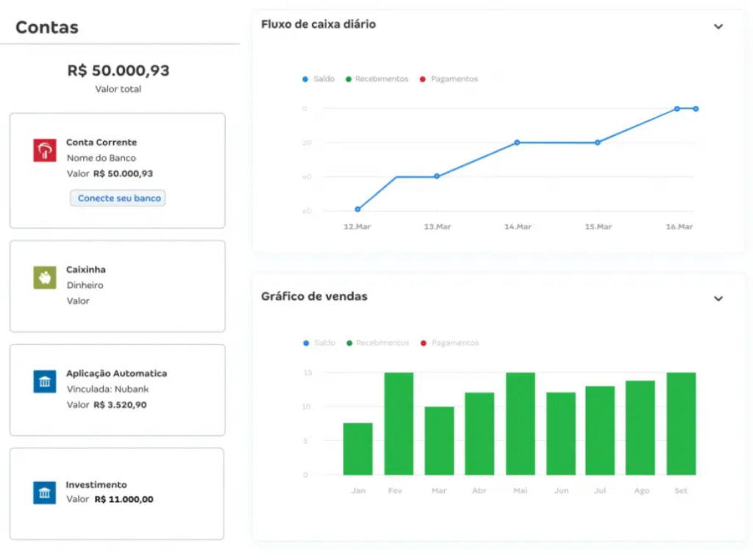Toggle Recebimentos legend in the cash flow chart
Viewport: 753px width, 560px height.
[x=376, y=79]
